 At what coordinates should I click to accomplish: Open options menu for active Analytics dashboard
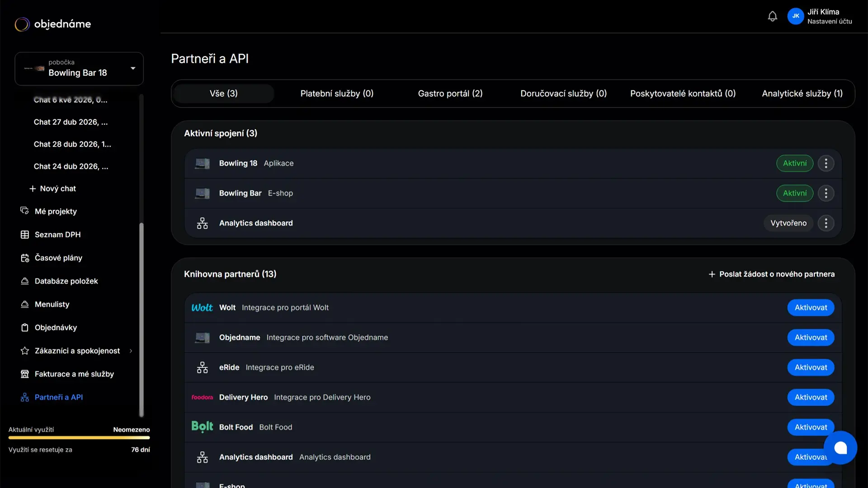click(826, 223)
